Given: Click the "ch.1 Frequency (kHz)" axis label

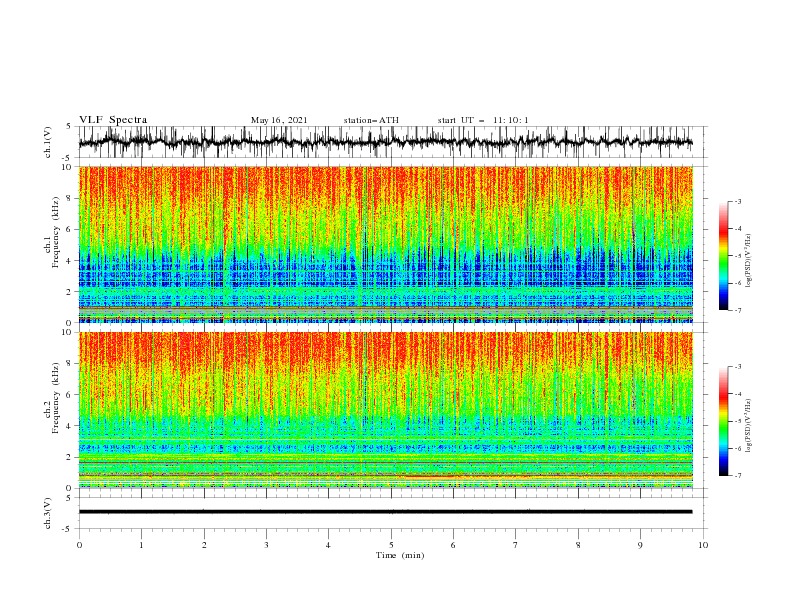Looking at the screenshot, I should click(52, 231).
